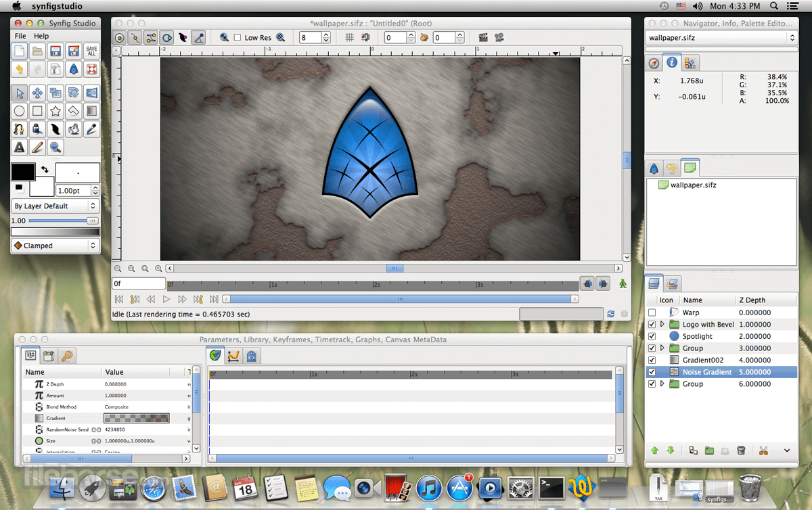Expand the Logo with Bevel group

click(662, 325)
